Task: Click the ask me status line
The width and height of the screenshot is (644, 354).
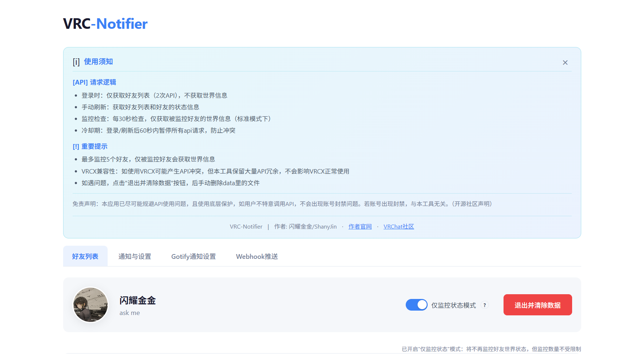Action: coord(130,313)
